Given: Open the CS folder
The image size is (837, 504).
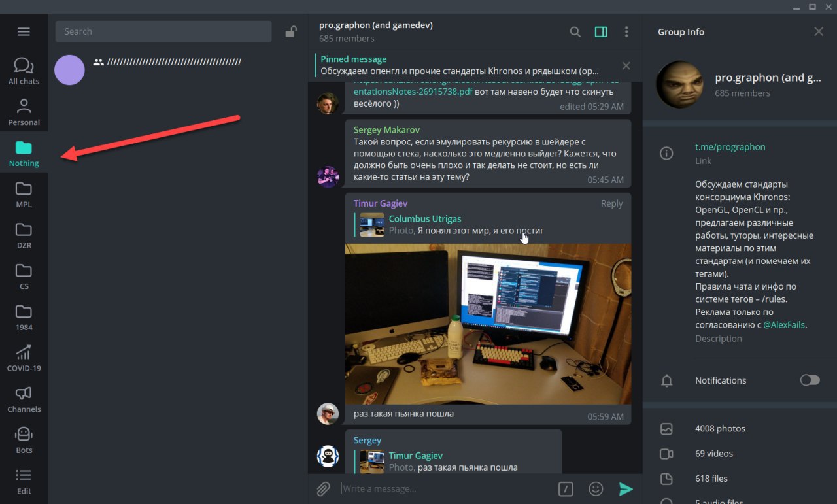Looking at the screenshot, I should [24, 277].
